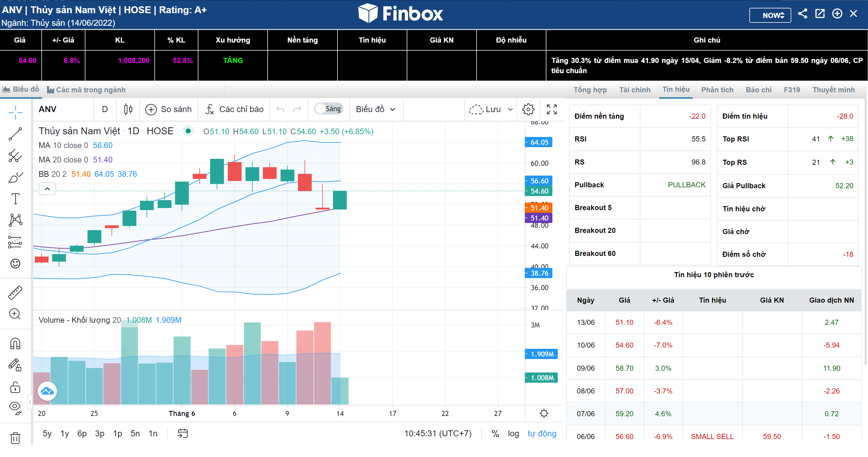Viewport: 868px width, 457px height.
Task: Select the 3p time range
Action: point(100,433)
